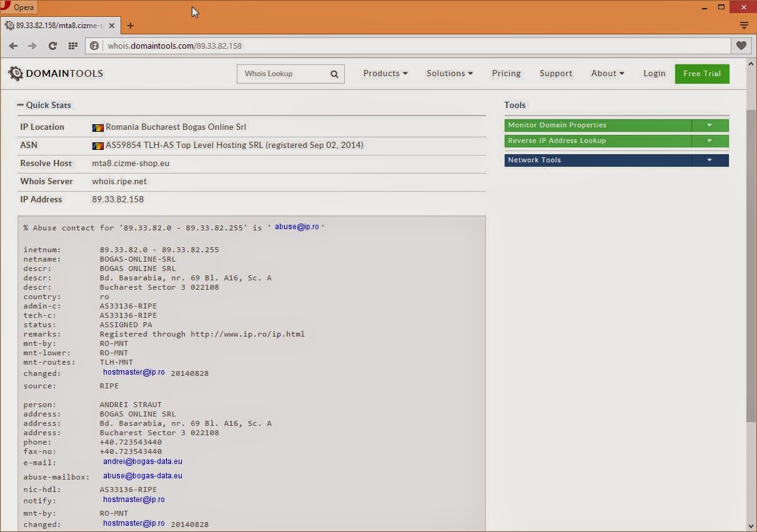Open the About dropdown menu
Viewport: 757px width, 532px height.
coord(608,74)
